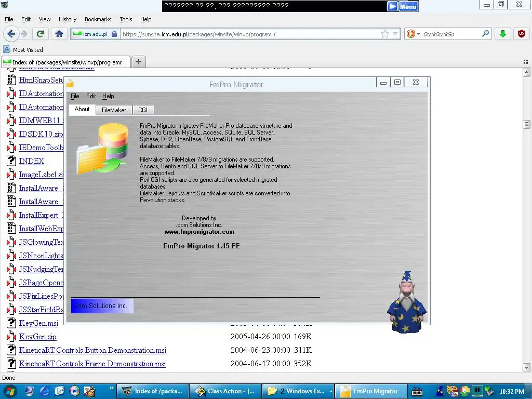This screenshot has width=532, height=399.
Task: Open the Help menu in FmPro Migrator
Action: click(x=108, y=96)
